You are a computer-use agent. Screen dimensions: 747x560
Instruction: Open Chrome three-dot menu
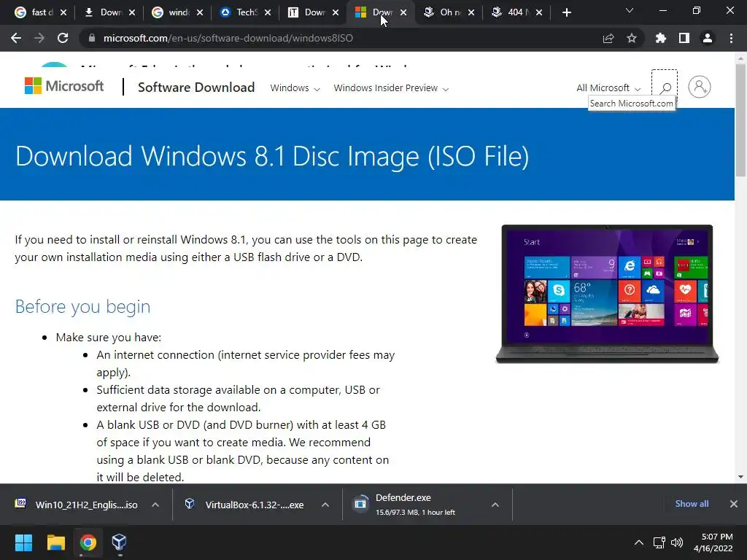731,38
